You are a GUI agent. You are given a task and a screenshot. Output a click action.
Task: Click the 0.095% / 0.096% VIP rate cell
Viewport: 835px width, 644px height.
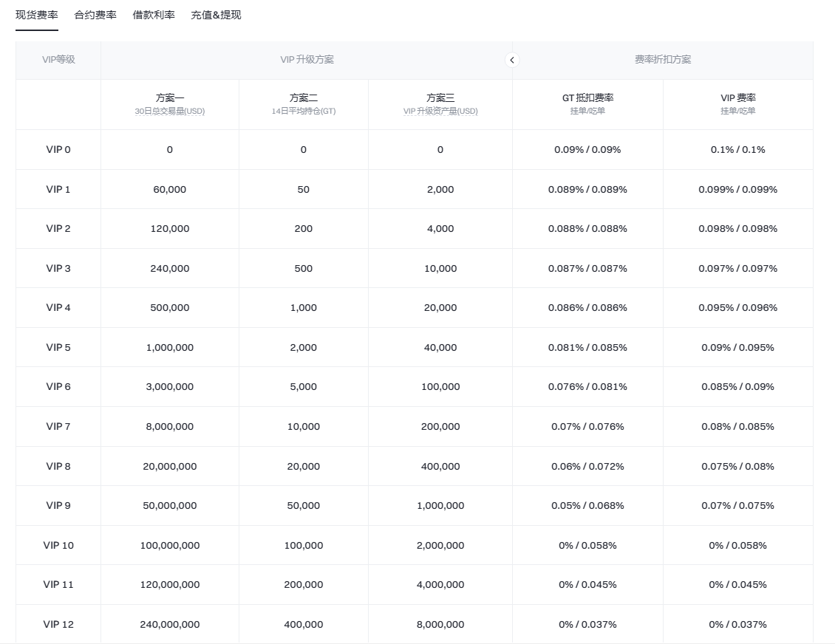(738, 308)
